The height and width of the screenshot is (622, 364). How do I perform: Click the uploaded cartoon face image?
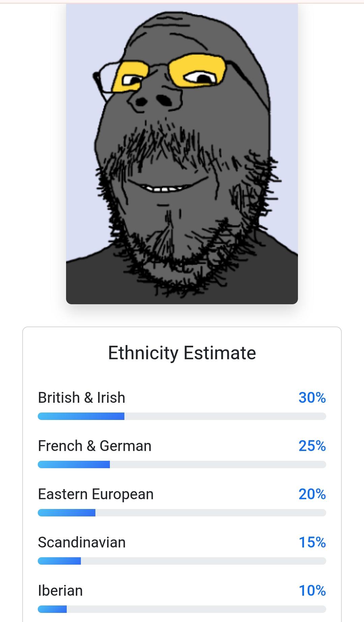(182, 154)
